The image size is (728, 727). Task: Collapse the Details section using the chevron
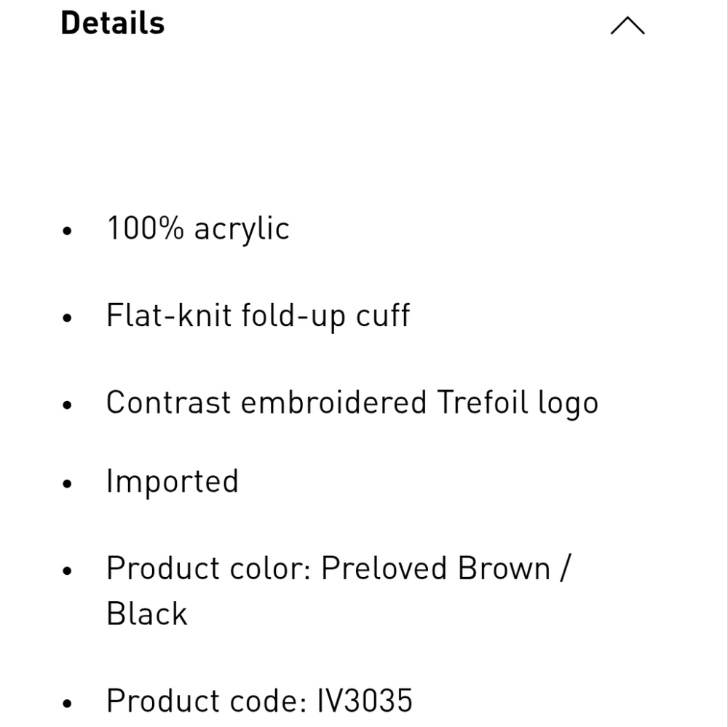628,25
